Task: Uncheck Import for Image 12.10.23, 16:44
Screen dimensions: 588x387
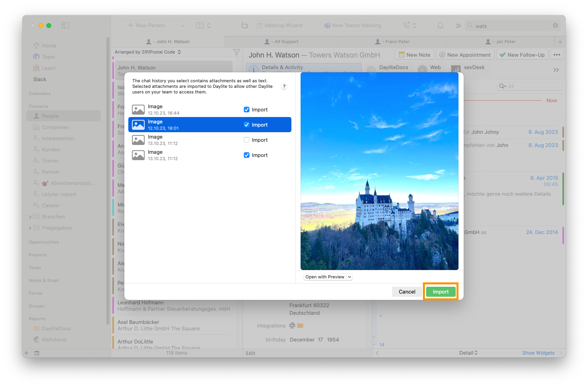Action: click(247, 109)
